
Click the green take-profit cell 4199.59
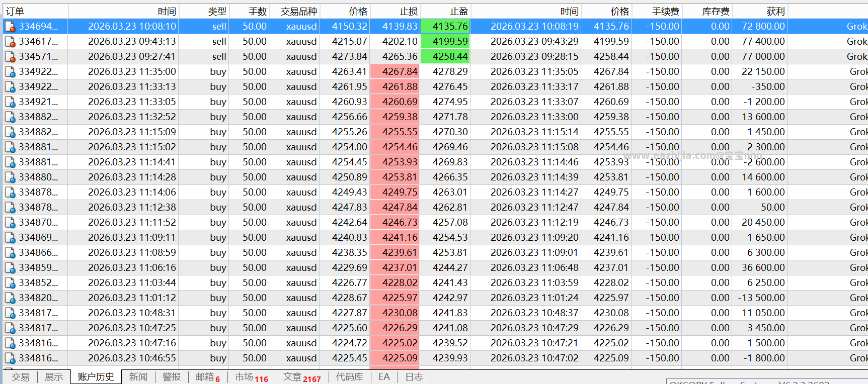[x=445, y=41]
